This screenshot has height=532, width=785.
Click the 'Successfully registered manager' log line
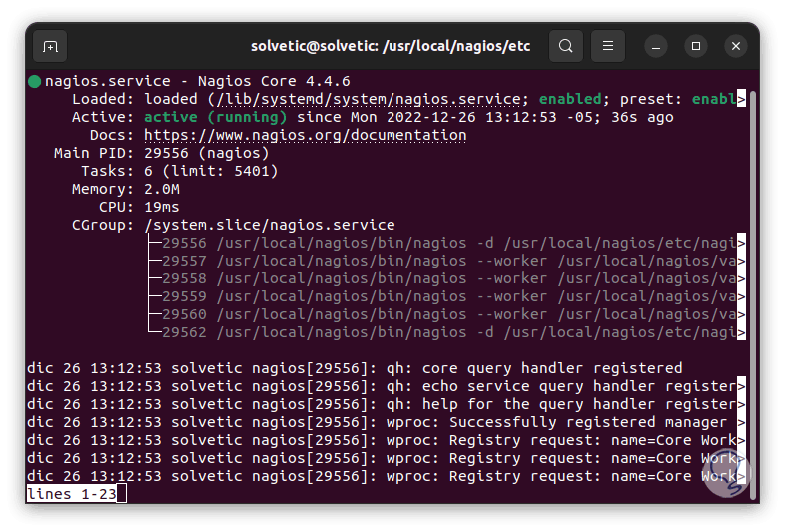click(x=387, y=423)
